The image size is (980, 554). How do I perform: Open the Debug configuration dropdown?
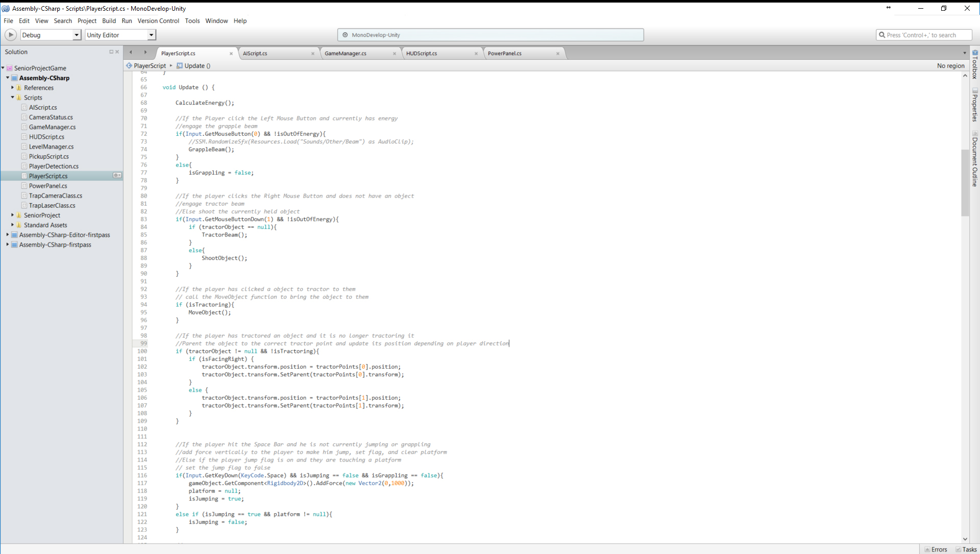[x=77, y=35]
